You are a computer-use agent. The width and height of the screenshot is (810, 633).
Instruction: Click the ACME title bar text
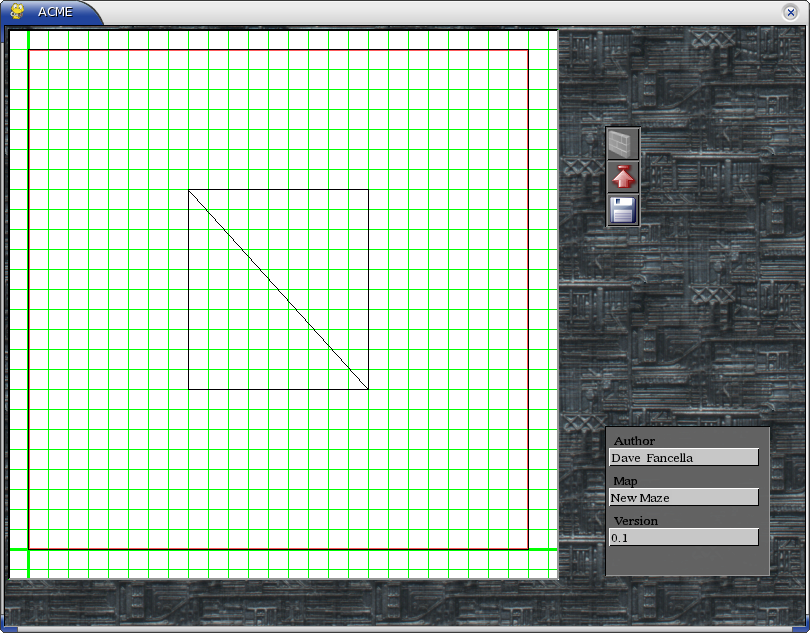(x=55, y=12)
